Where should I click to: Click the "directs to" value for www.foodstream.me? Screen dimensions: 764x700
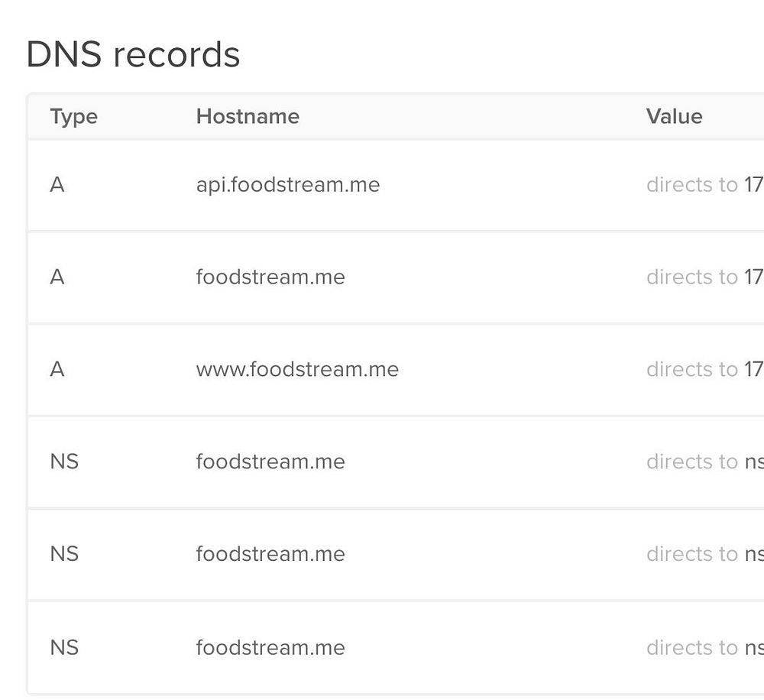point(703,369)
